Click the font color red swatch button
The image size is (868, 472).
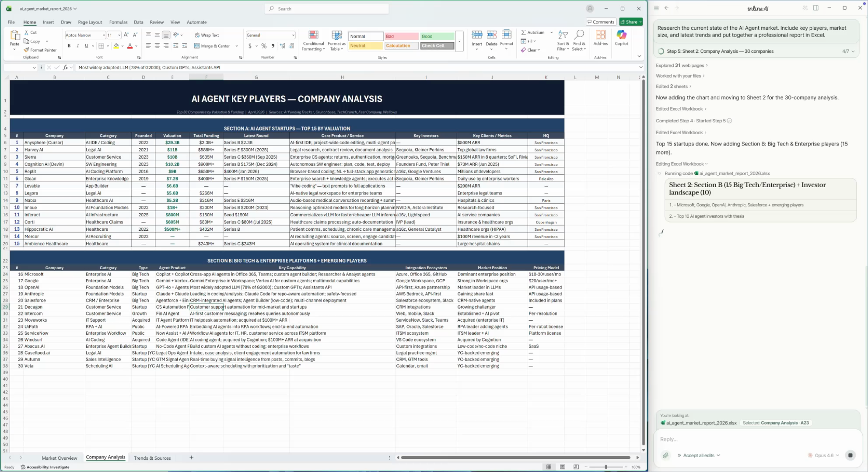(129, 46)
